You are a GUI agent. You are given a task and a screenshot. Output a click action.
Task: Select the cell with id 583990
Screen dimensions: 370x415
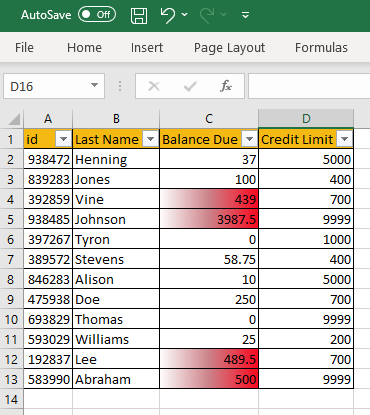[48, 379]
